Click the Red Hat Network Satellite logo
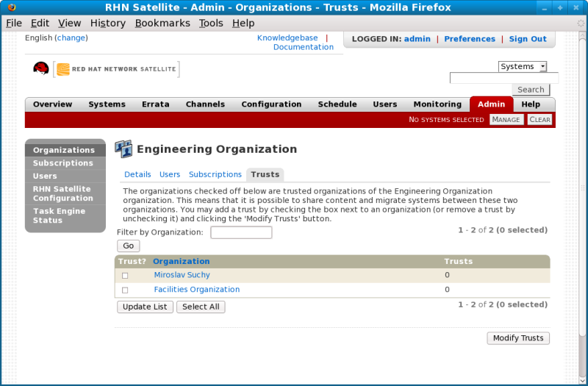This screenshot has height=386, width=588. (106, 69)
